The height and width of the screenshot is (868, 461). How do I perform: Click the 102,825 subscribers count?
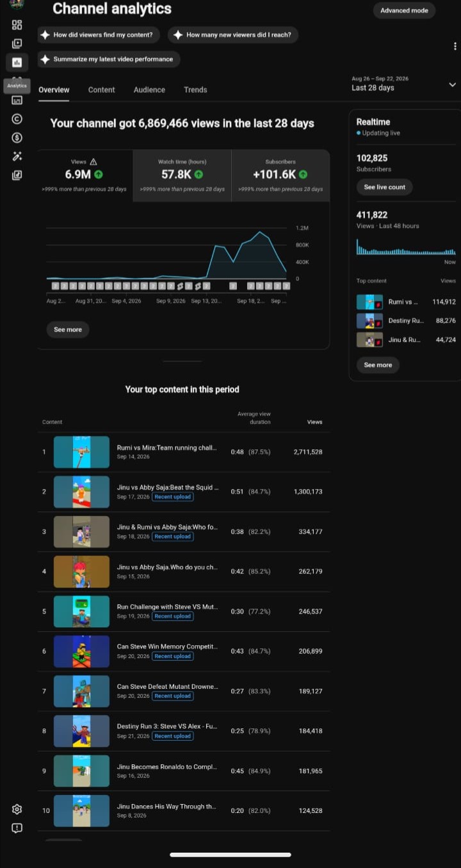(372, 158)
